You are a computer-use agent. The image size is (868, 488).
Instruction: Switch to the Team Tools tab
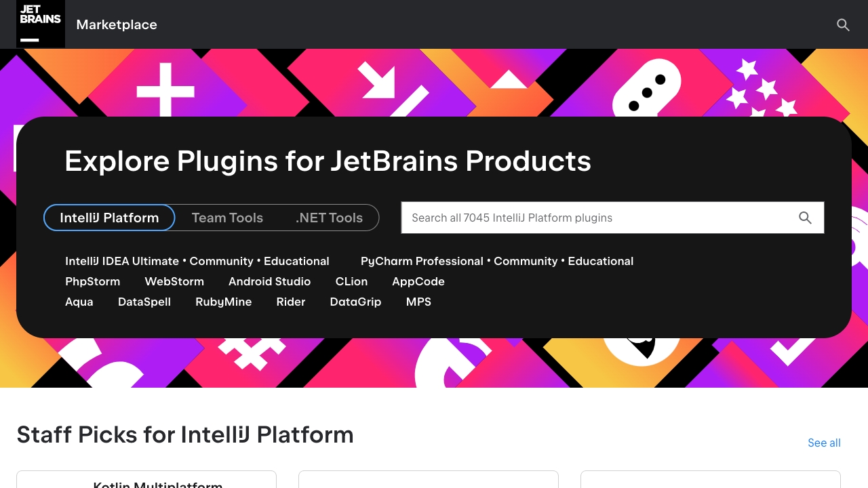pyautogui.click(x=227, y=218)
